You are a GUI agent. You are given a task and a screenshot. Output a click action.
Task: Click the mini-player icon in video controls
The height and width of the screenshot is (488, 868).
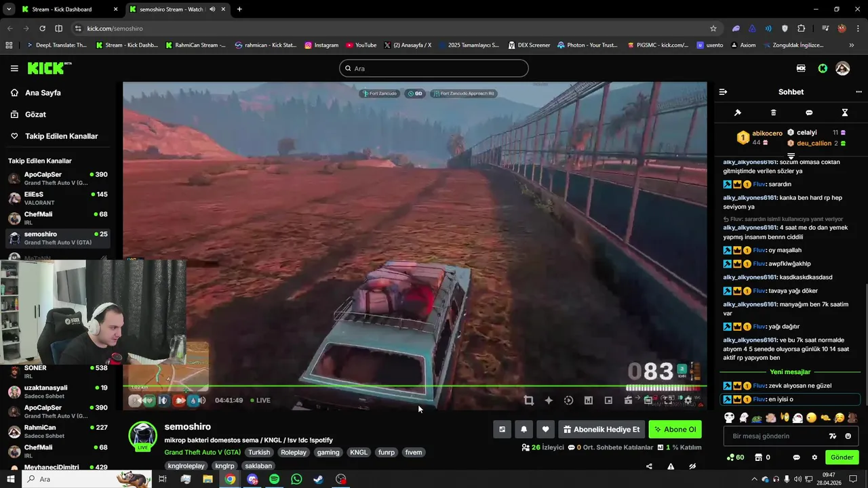(608, 401)
